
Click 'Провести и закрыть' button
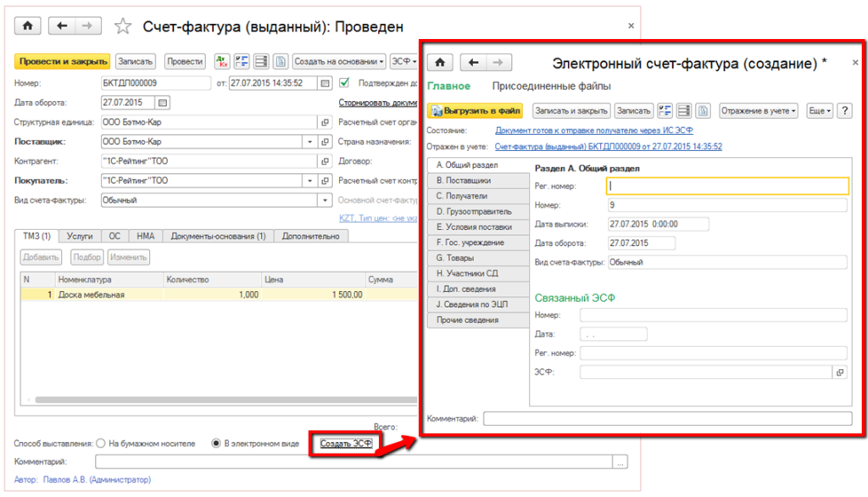[x=62, y=62]
